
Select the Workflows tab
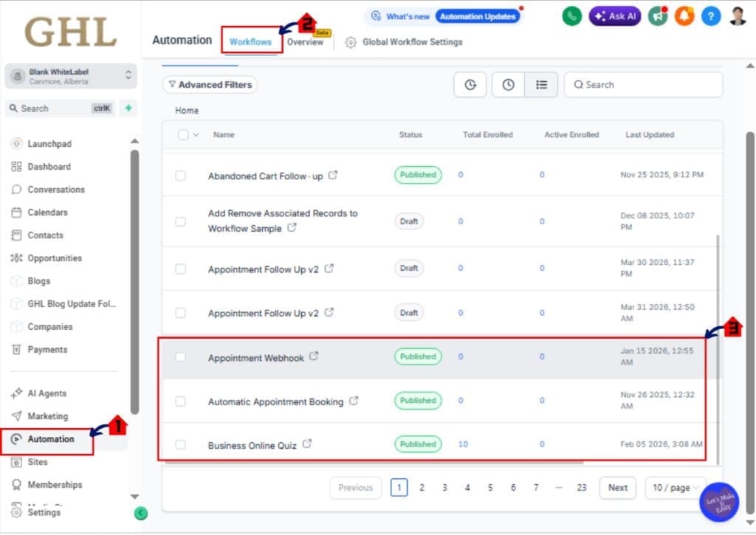click(250, 42)
